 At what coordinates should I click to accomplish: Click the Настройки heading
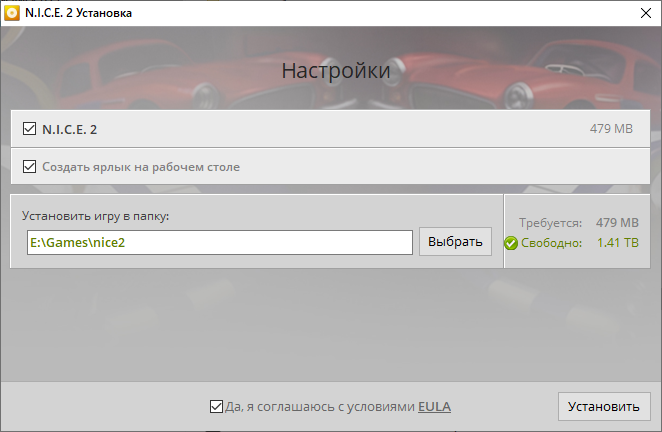click(x=336, y=71)
